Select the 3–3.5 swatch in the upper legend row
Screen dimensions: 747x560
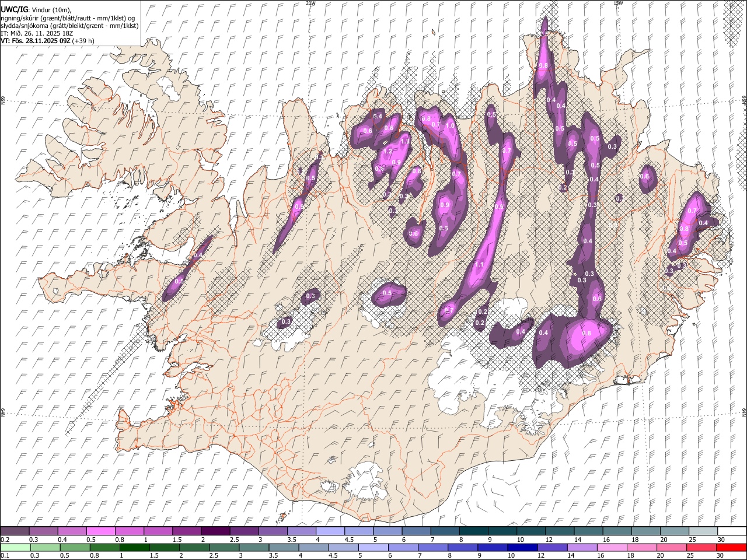click(273, 531)
